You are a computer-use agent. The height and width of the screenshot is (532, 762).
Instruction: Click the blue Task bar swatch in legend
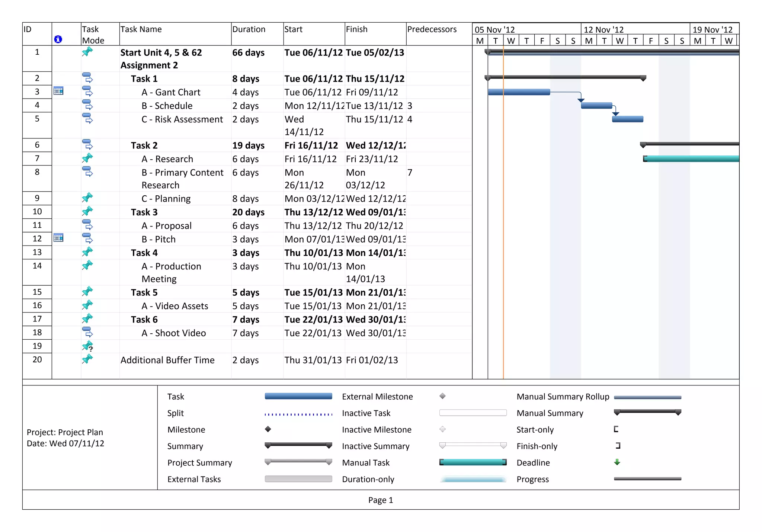298,396
